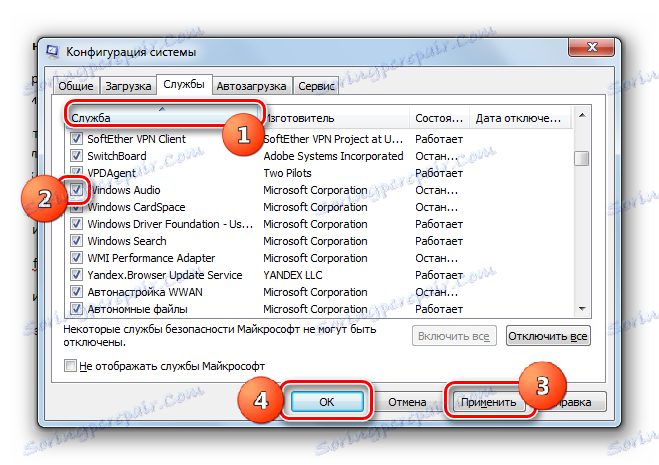Check Не отображать службы Майкрософт

tap(70, 365)
